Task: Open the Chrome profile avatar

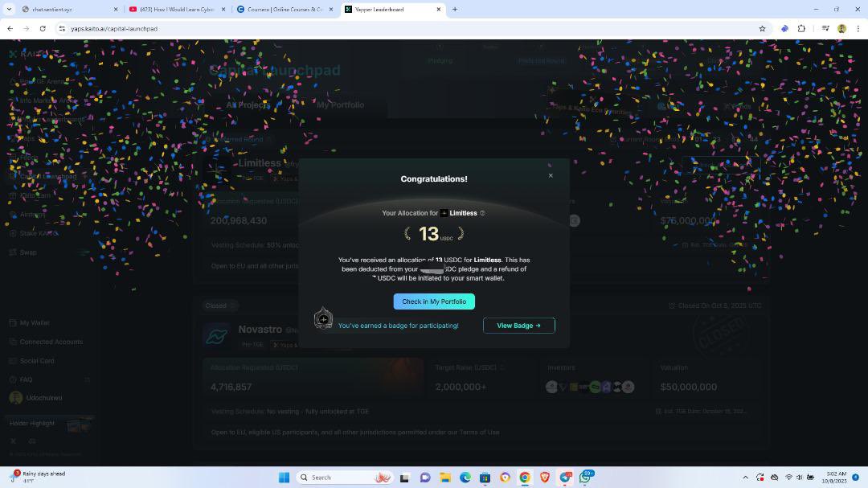Action: click(841, 29)
